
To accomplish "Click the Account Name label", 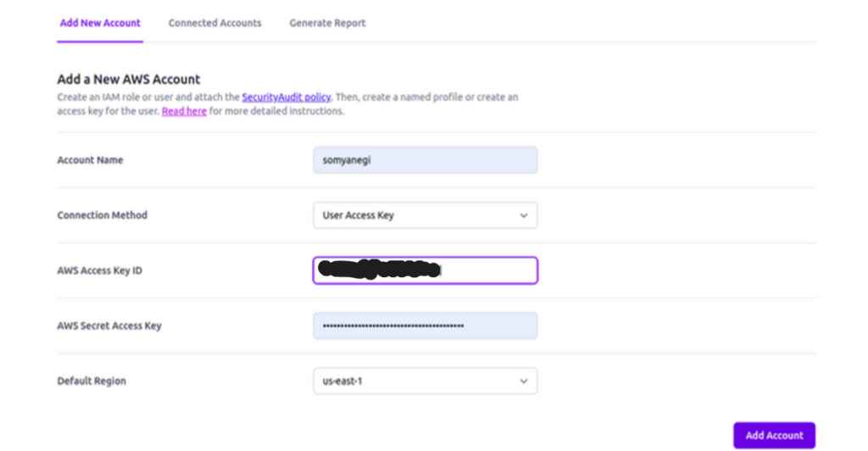I will click(90, 160).
